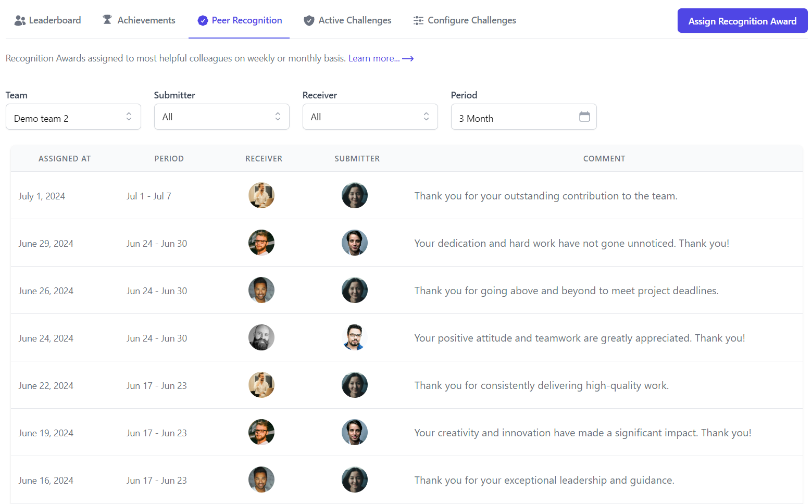Click the ASSIGNED AT column header
The image size is (812, 504).
pos(65,159)
